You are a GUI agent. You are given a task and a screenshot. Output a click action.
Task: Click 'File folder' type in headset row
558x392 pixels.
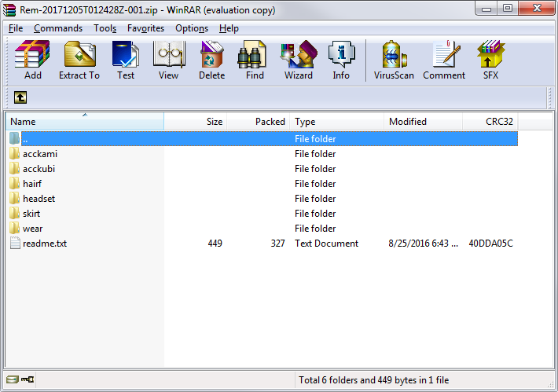tap(315, 199)
